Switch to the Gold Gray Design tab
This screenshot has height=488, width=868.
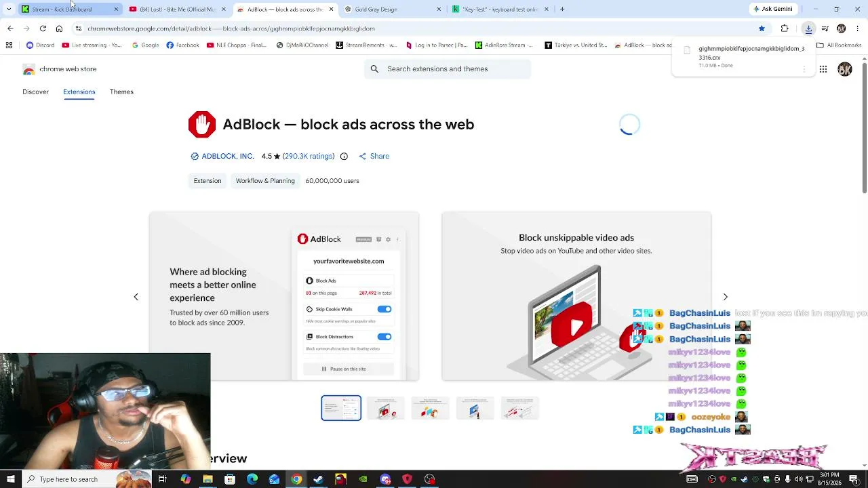point(393,9)
